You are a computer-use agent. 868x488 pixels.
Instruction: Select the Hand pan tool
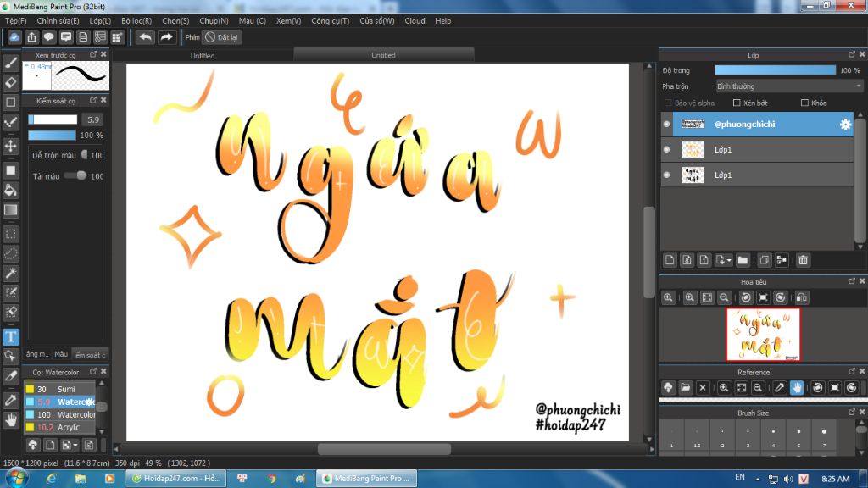click(x=10, y=420)
